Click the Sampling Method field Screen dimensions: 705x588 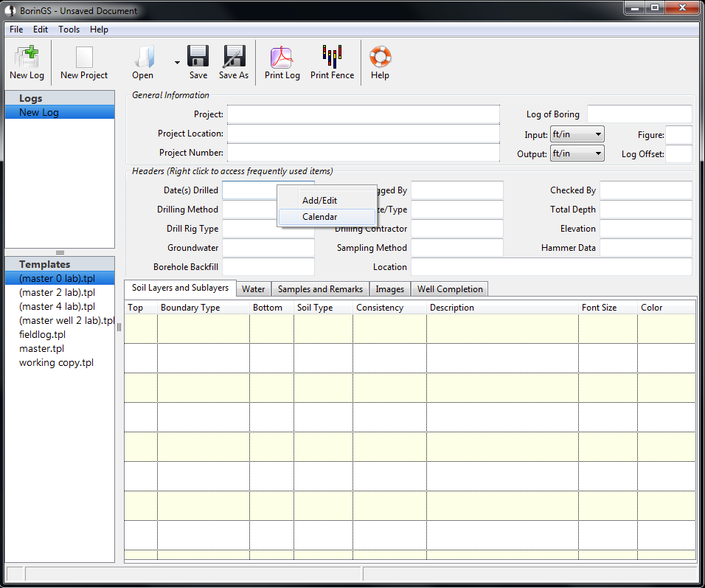coord(457,248)
